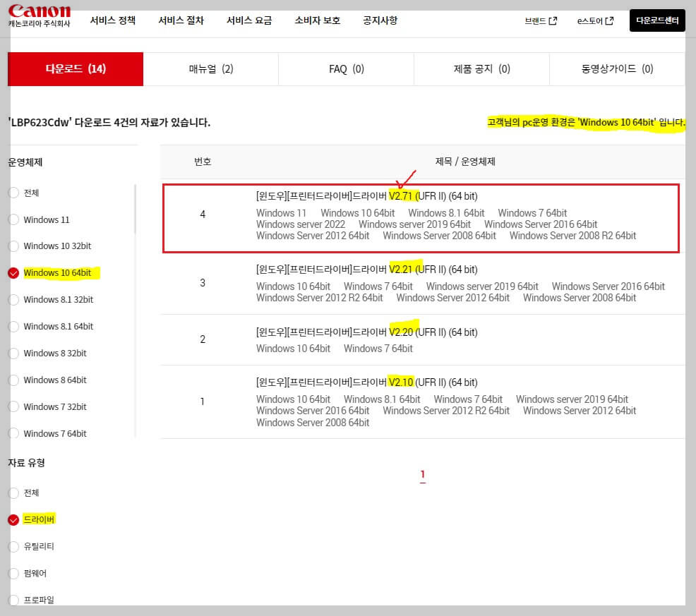Image resolution: width=696 pixels, height=616 pixels.
Task: Open the 소비자 보호 menu
Action: pyautogui.click(x=318, y=20)
